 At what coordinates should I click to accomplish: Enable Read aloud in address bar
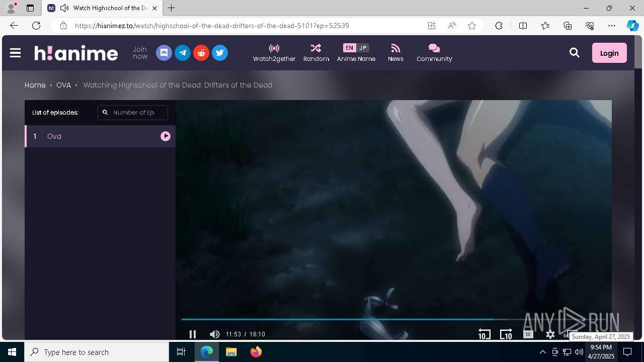click(452, 26)
